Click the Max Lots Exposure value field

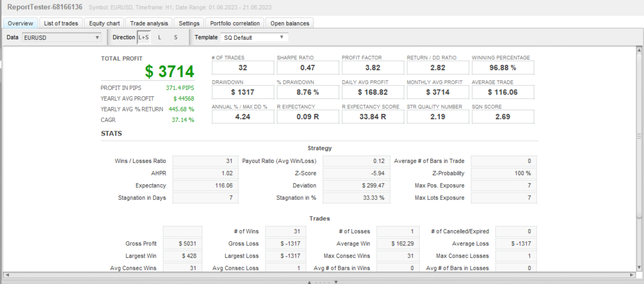tap(504, 198)
